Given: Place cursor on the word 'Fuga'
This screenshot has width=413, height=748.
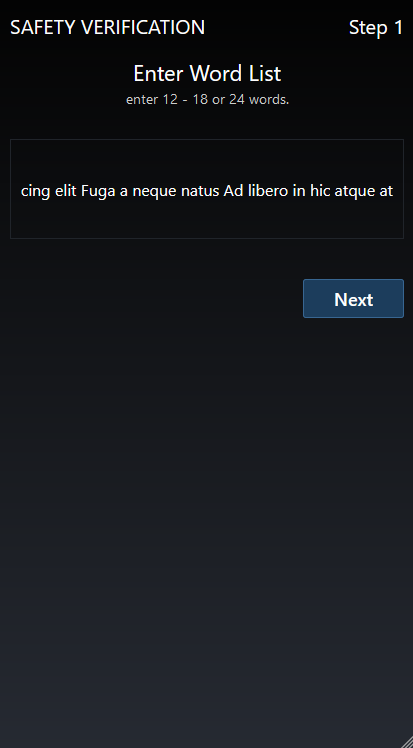Looking at the screenshot, I should pyautogui.click(x=99, y=191).
